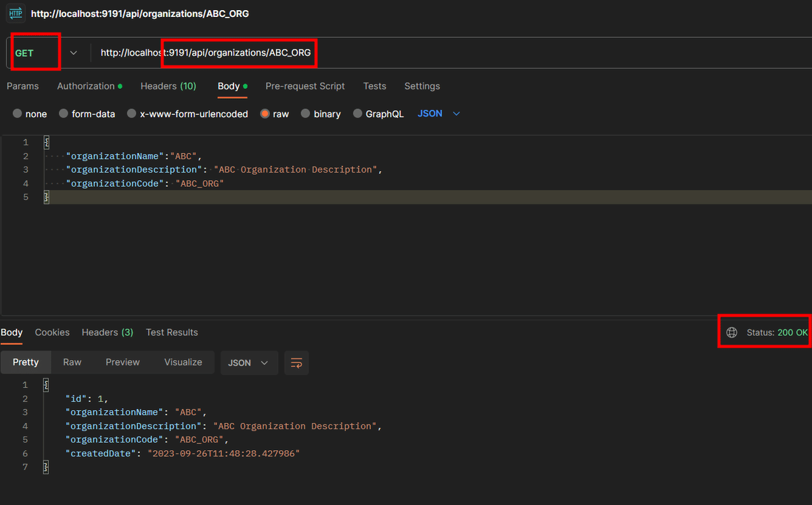Open the request Headers (10) tab
Viewport: 812px width, 505px height.
pyautogui.click(x=168, y=86)
